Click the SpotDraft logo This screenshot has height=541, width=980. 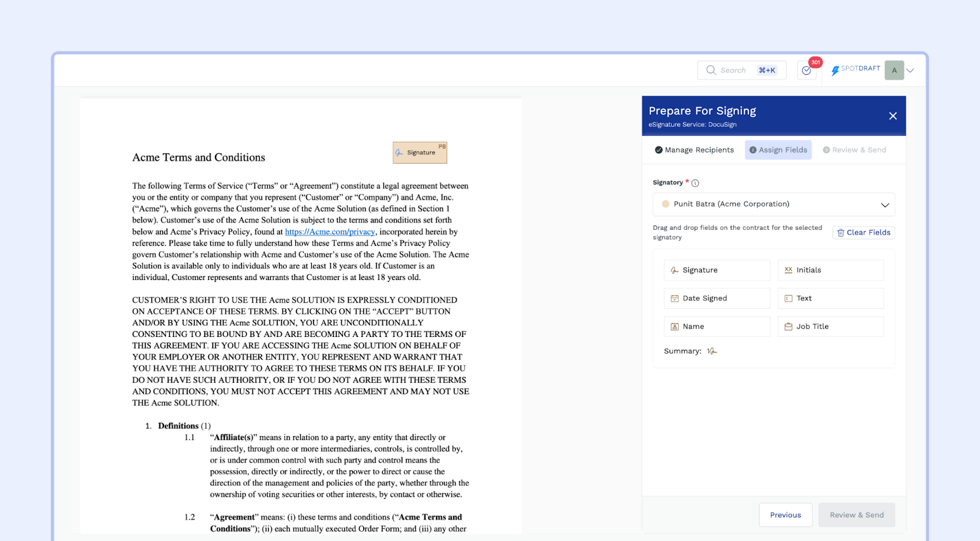[x=856, y=70]
